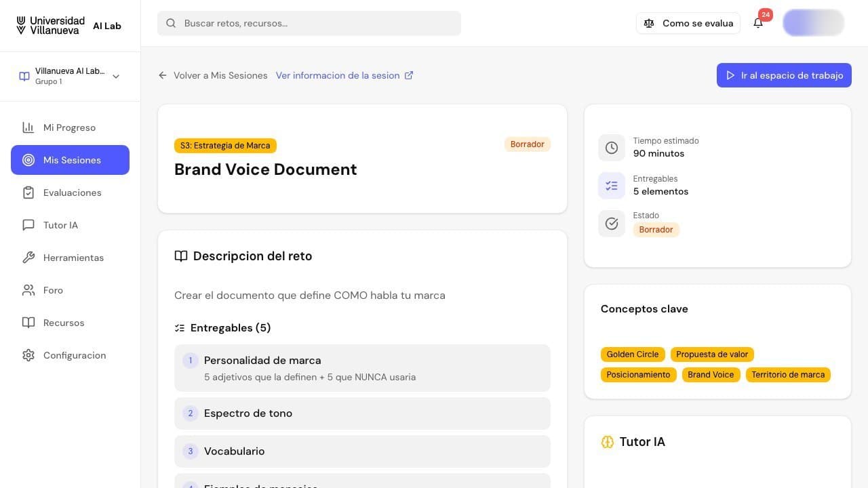Screen dimensions: 868x488
Task: Click the Tutor IA chat bubble icon
Action: tap(28, 225)
